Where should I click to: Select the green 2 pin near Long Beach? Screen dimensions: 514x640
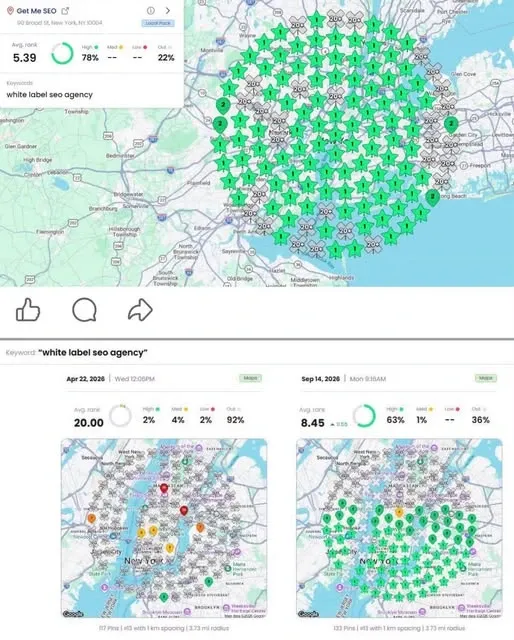coord(432,198)
